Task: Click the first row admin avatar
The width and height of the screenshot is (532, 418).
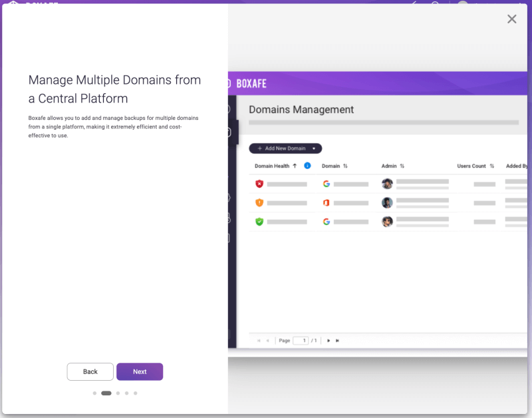Action: point(387,184)
